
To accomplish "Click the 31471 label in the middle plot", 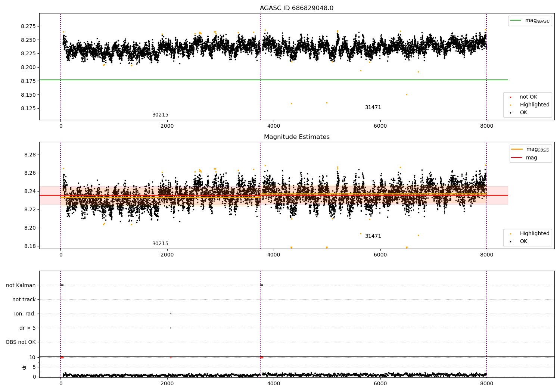I will pos(373,236).
